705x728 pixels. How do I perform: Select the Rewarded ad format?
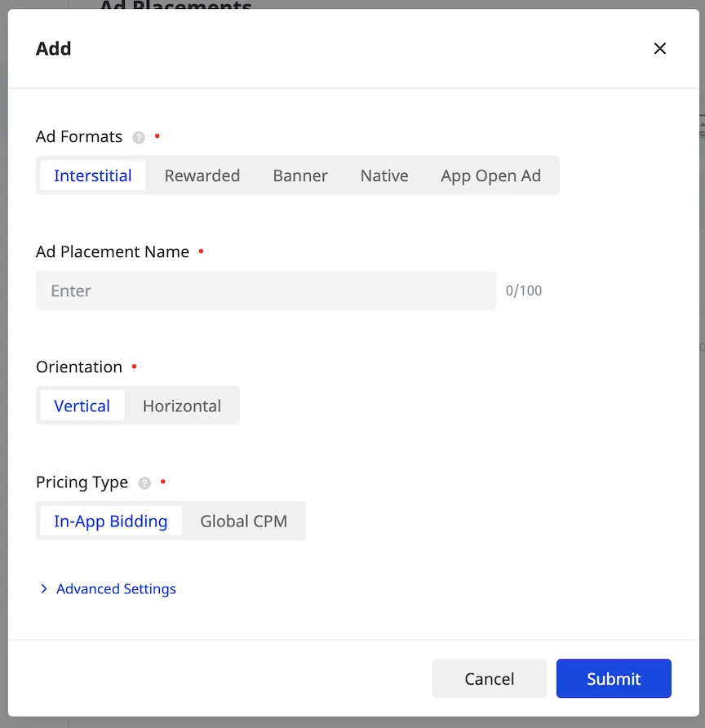pyautogui.click(x=202, y=175)
